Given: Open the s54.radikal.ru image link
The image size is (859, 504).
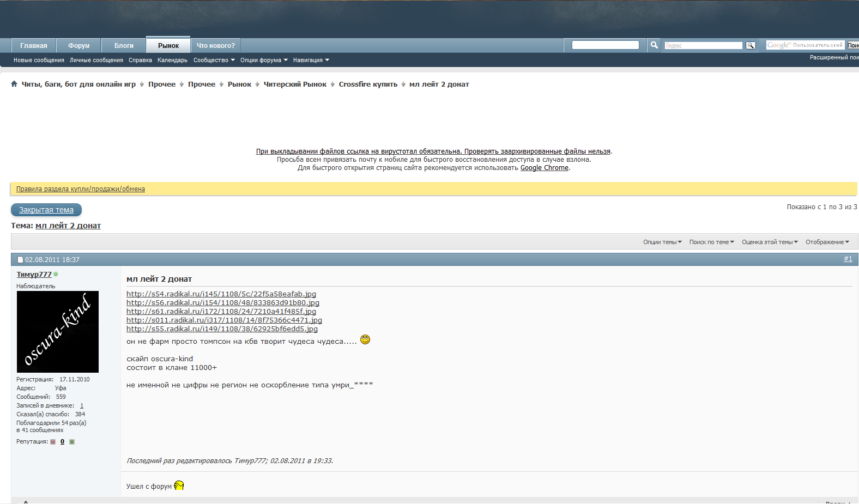Looking at the screenshot, I should [x=221, y=294].
